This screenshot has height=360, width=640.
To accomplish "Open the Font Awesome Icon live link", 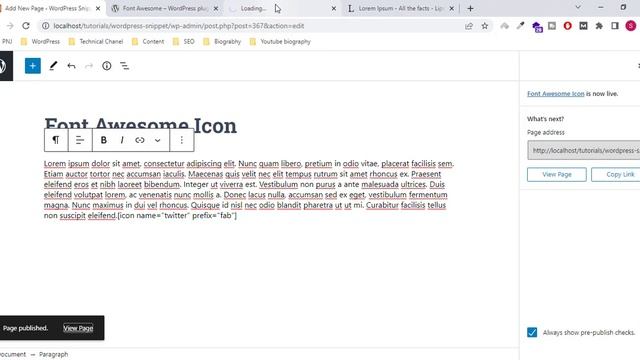I will pyautogui.click(x=556, y=93).
